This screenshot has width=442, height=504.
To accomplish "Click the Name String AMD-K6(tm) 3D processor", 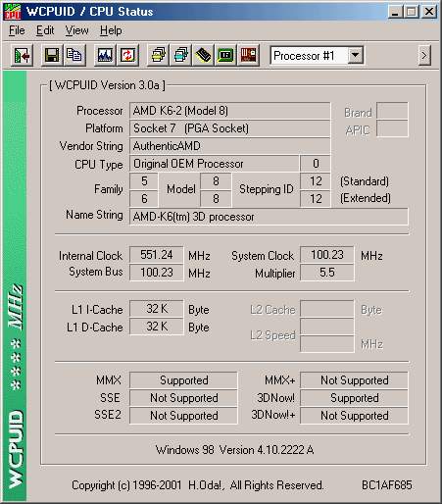I will click(x=269, y=217).
